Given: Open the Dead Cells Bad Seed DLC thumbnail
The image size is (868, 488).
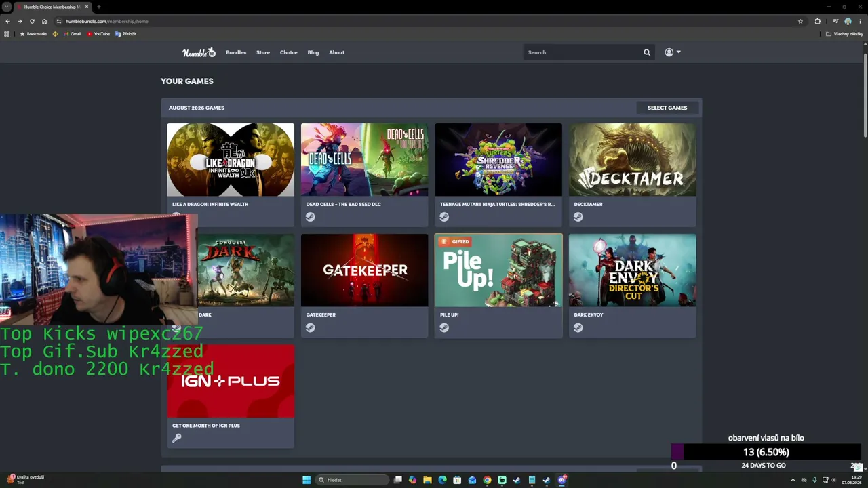Looking at the screenshot, I should click(364, 160).
